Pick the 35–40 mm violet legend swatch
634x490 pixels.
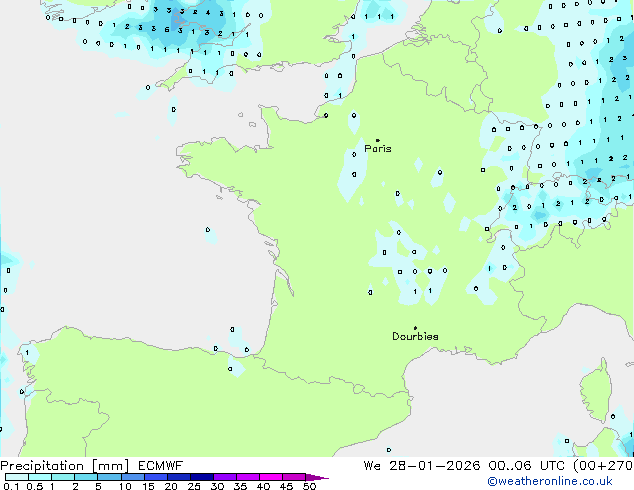[x=248, y=477]
